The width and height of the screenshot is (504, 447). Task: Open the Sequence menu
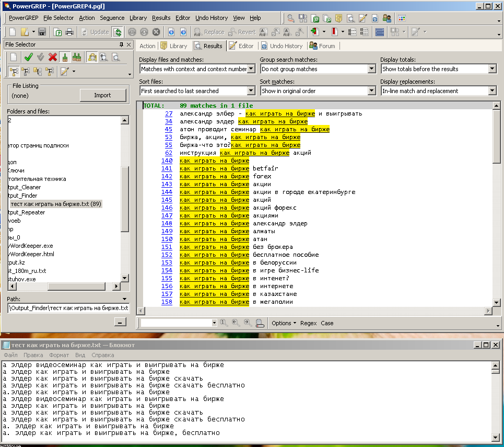point(112,18)
